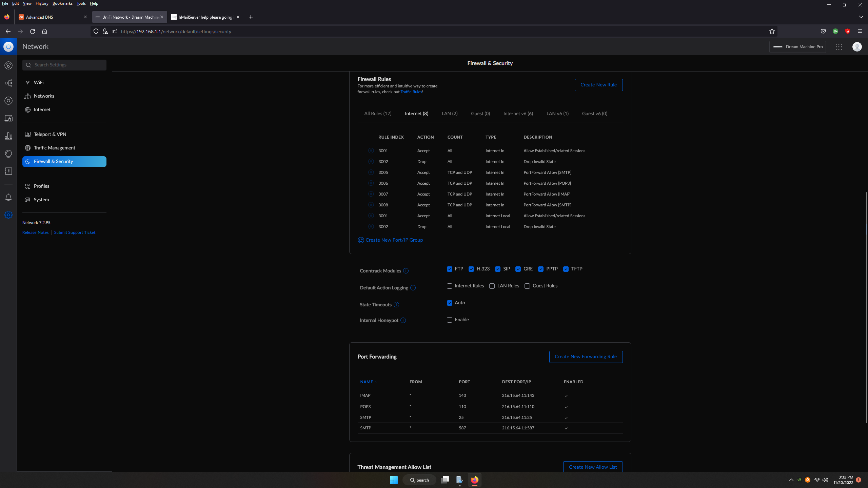Open Windows Start menu
The width and height of the screenshot is (868, 488).
click(394, 480)
